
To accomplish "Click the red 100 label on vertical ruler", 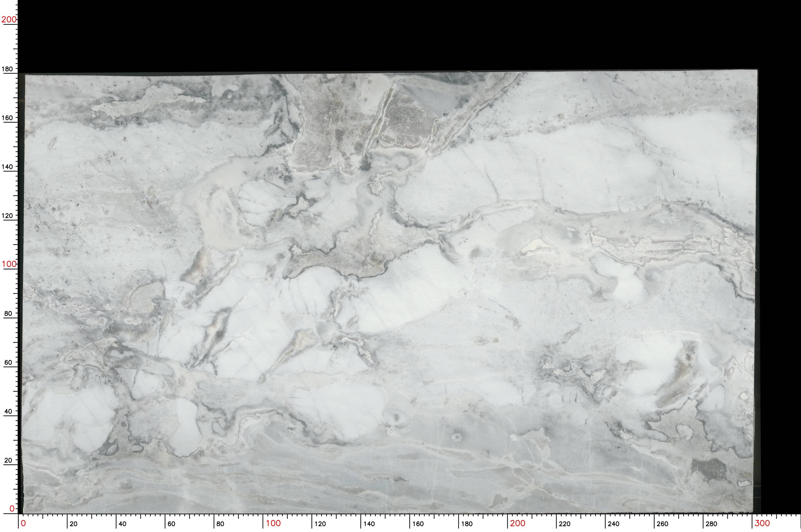I will [9, 264].
